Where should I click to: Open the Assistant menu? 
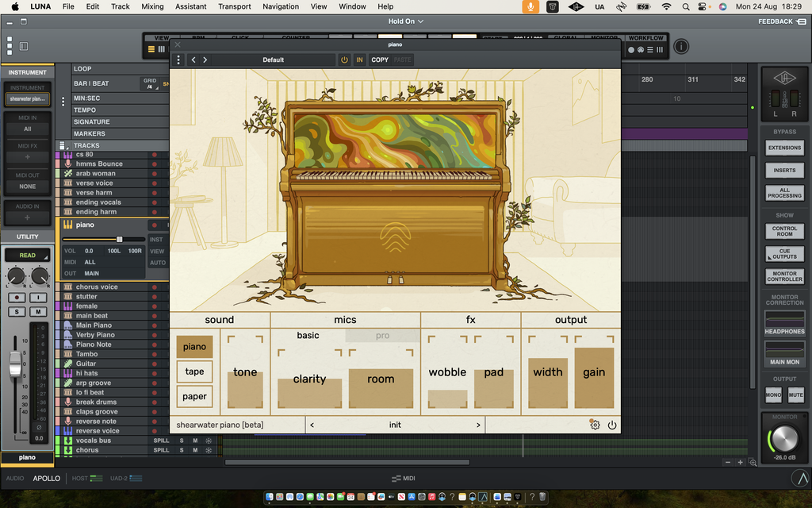[190, 6]
